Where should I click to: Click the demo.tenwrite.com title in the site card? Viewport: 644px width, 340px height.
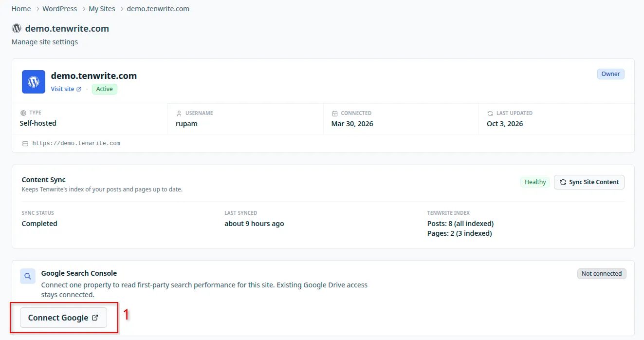94,76
